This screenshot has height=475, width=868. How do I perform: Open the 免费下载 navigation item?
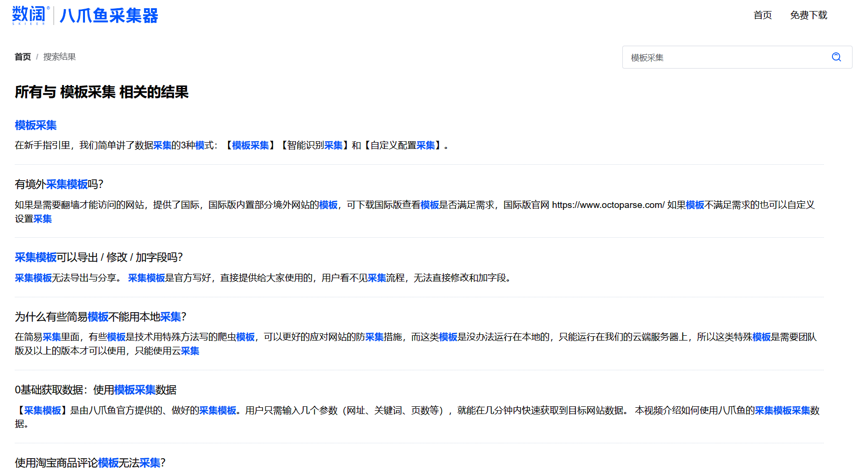tap(808, 15)
